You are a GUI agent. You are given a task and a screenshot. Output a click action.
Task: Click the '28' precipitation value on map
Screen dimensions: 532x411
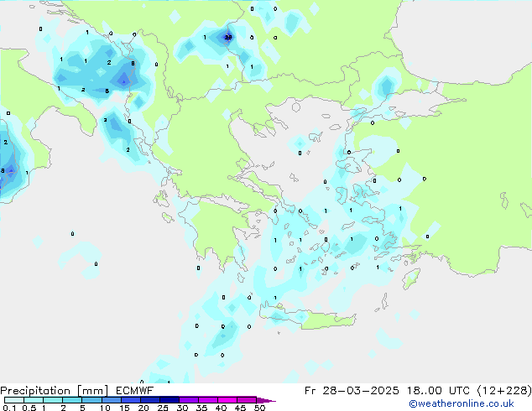pos(228,37)
